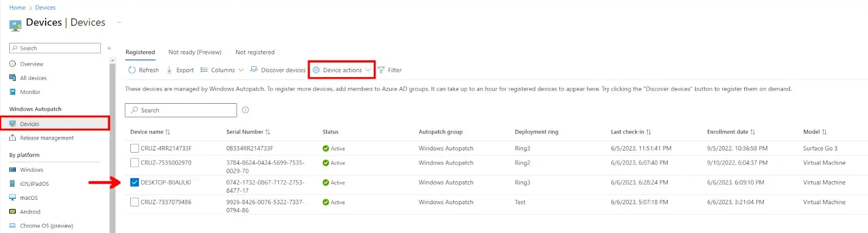Open Overview in the sidebar

click(x=31, y=64)
